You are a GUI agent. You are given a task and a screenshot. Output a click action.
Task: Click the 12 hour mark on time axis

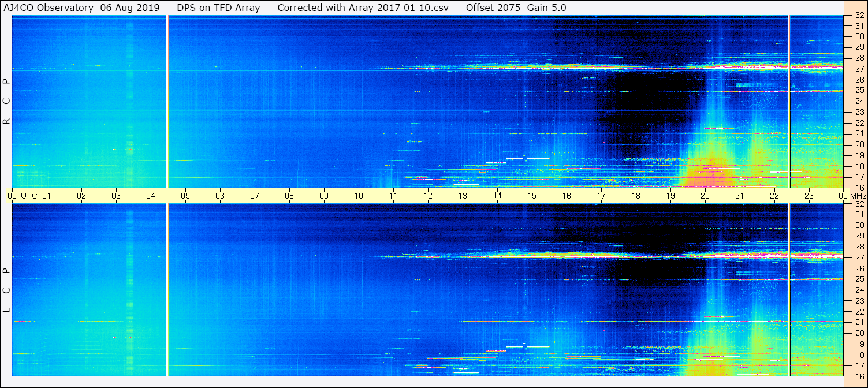428,196
